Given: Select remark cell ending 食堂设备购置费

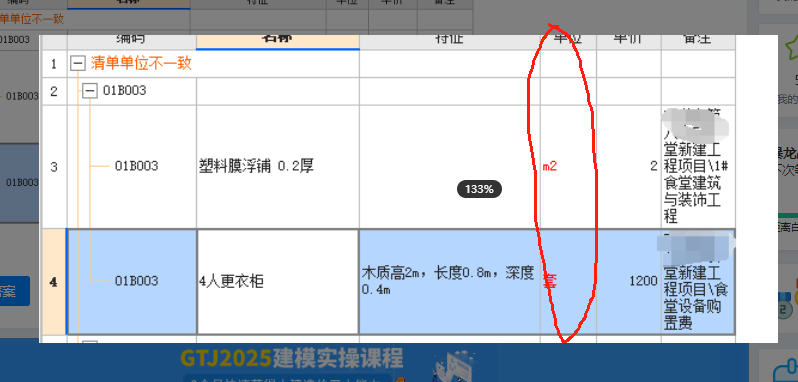Looking at the screenshot, I should pyautogui.click(x=698, y=282).
